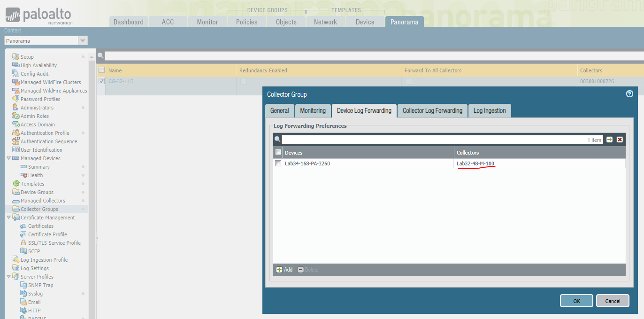Select the Panorama tab
The height and width of the screenshot is (319, 644).
[405, 22]
